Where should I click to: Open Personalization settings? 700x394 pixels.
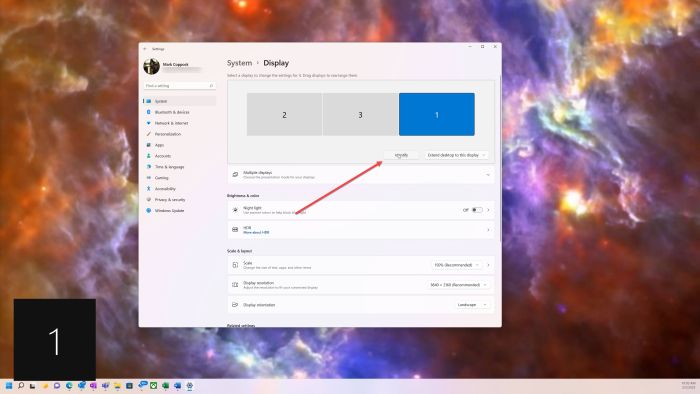(x=179, y=134)
